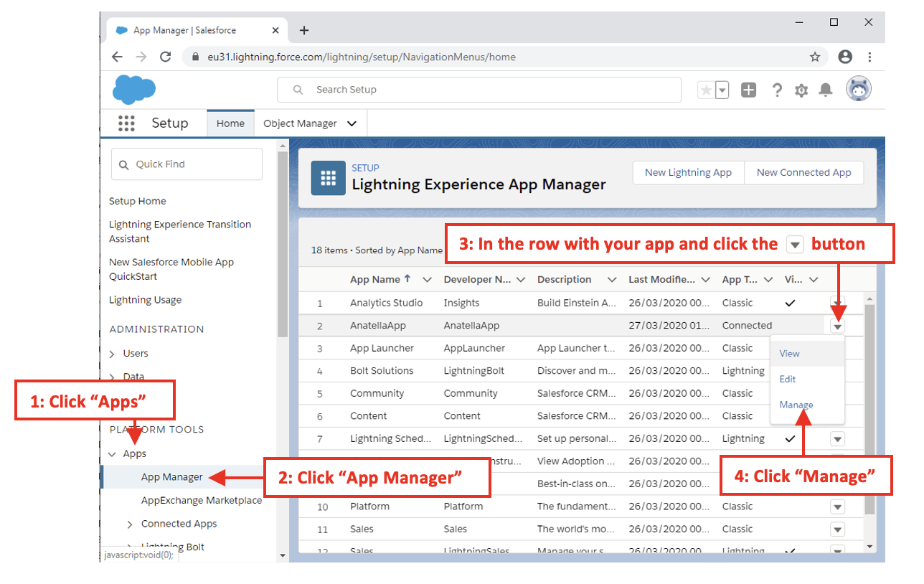Open the row actions dropdown for AnatellaApp

pyautogui.click(x=837, y=326)
